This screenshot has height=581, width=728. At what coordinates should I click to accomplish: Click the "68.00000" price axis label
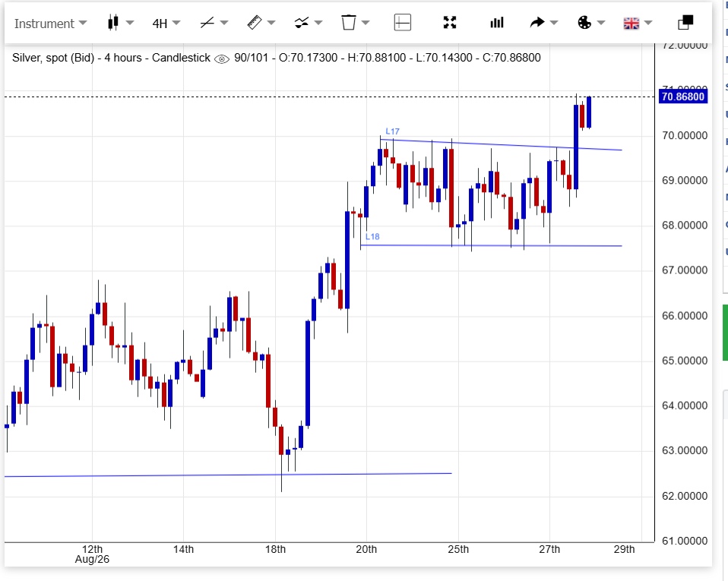685,226
